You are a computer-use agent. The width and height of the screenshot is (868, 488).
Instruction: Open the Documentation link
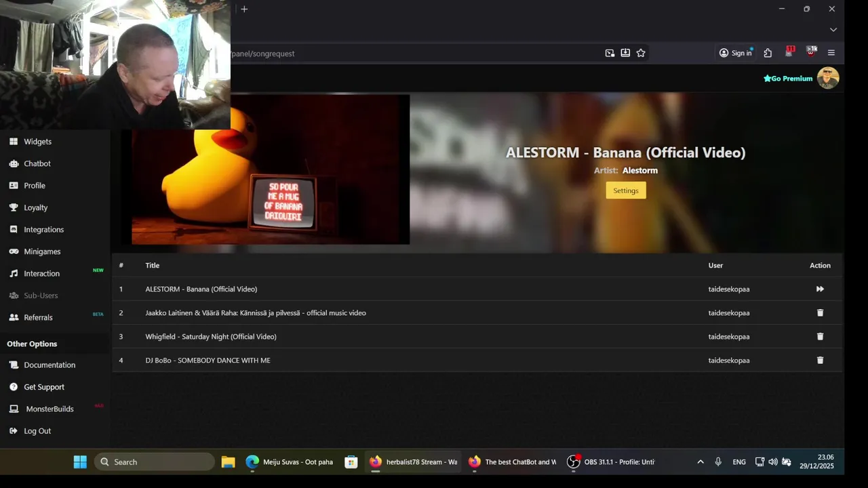pos(50,365)
